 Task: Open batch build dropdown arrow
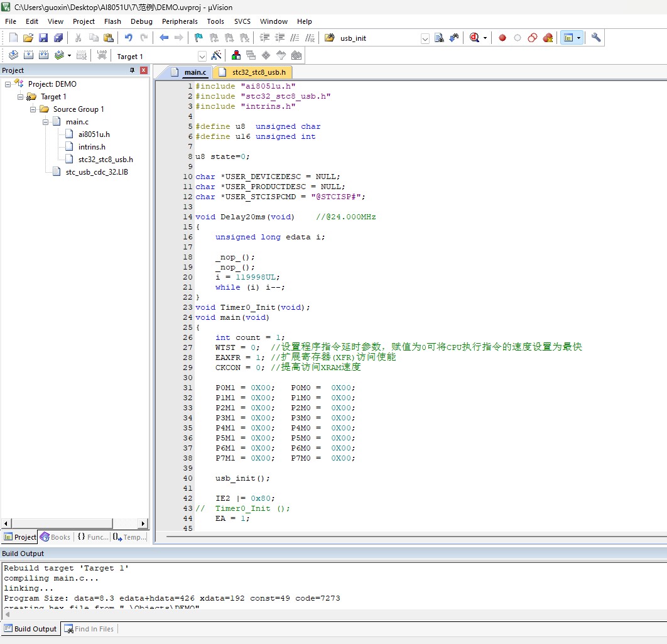[x=69, y=55]
